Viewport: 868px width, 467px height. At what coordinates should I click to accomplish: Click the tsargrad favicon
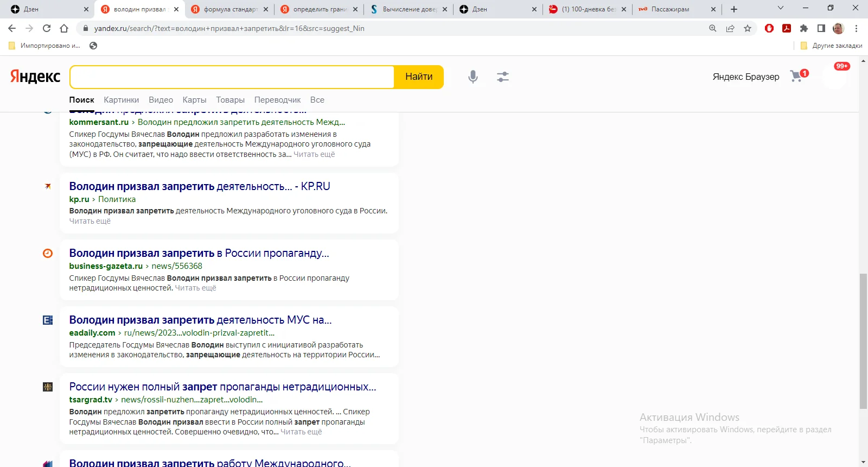(x=48, y=387)
